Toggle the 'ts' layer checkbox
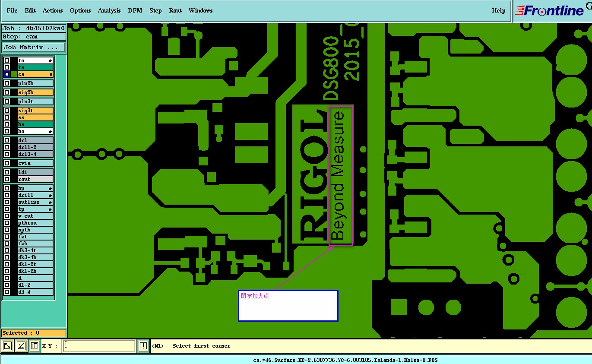 tap(7, 67)
